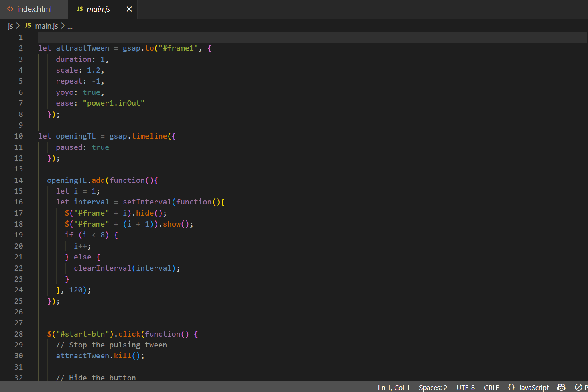Change file encoding from UTF-8
Screen dimensions: 588x392
click(x=465, y=387)
